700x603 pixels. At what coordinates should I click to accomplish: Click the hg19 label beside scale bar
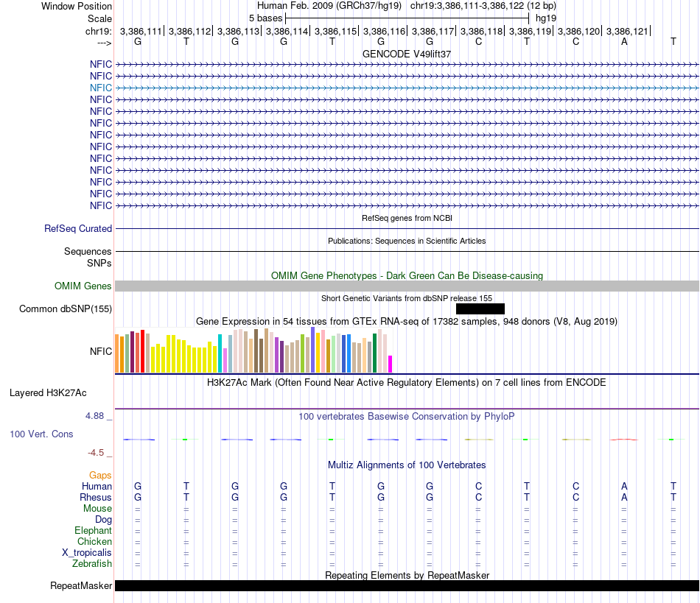pyautogui.click(x=546, y=18)
